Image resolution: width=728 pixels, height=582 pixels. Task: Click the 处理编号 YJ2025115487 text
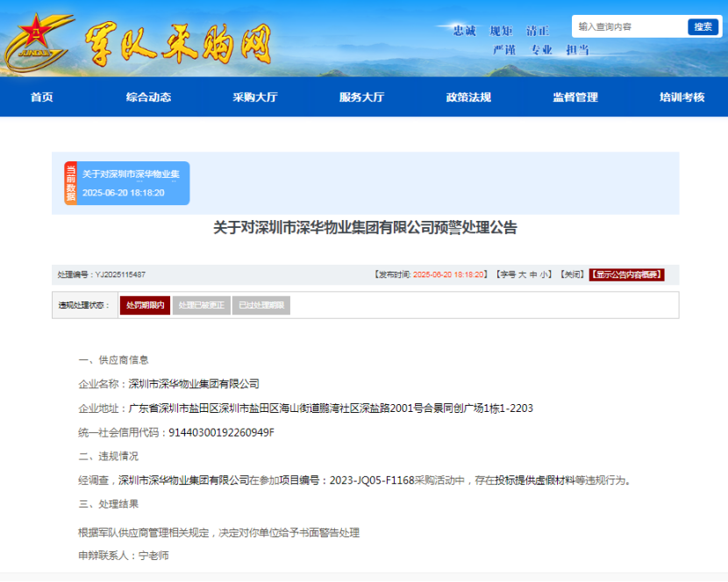click(102, 274)
